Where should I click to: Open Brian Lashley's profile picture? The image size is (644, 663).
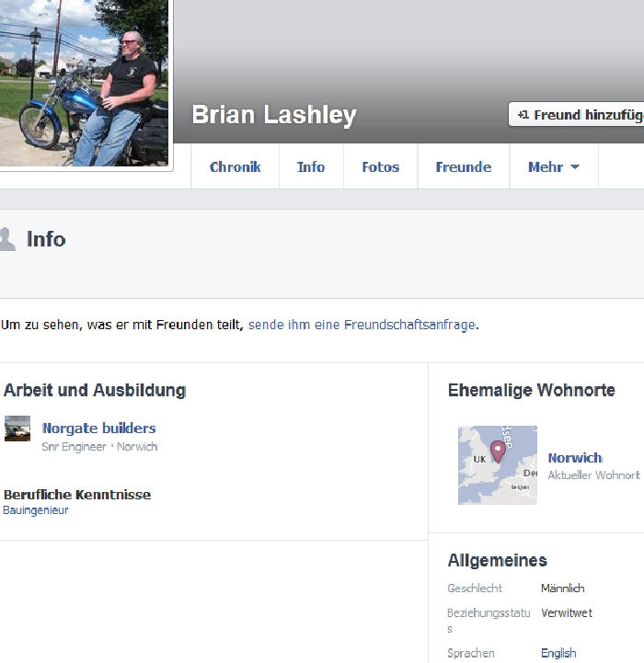pyautogui.click(x=85, y=83)
